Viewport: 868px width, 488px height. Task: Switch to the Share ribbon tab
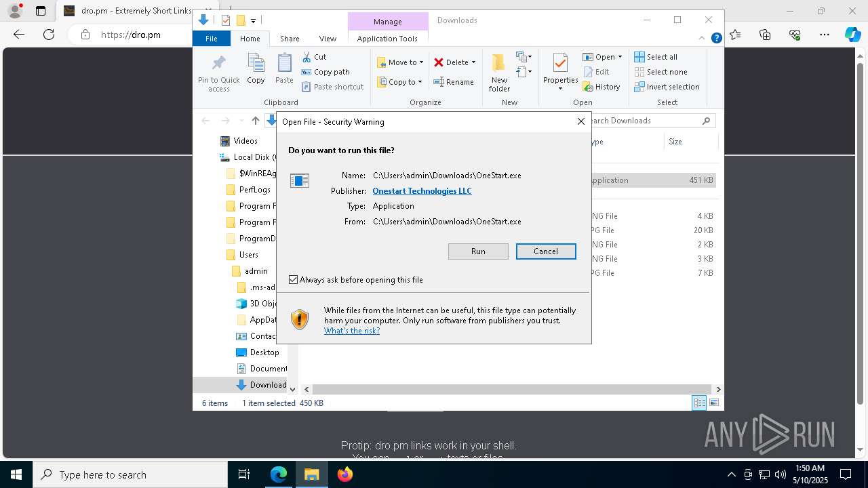[x=290, y=39]
